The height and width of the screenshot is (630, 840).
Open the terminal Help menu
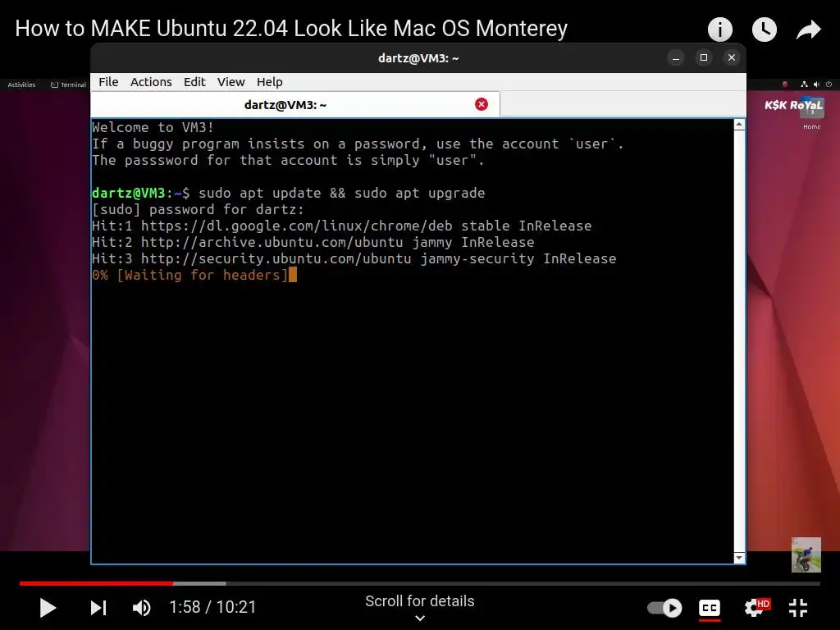click(269, 82)
